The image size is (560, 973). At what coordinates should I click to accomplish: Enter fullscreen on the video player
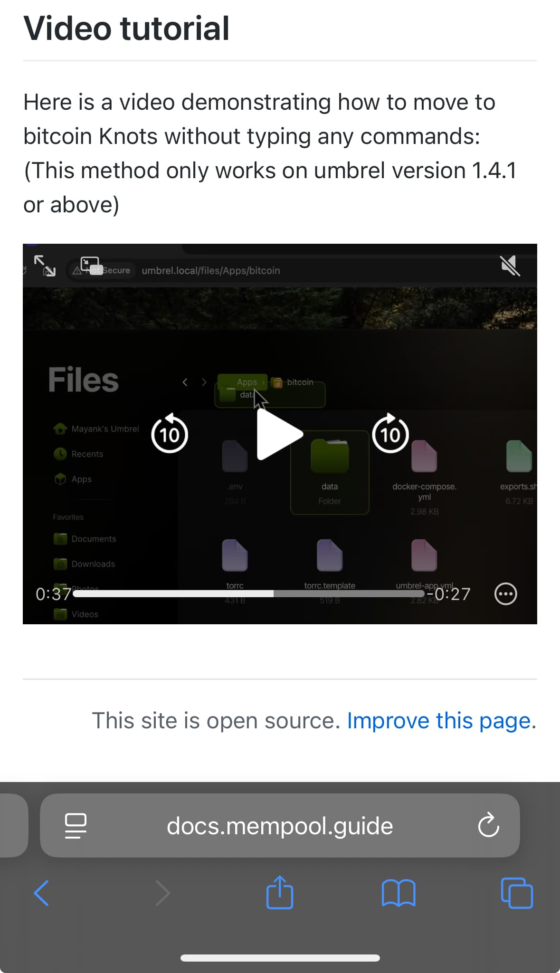tap(45, 265)
